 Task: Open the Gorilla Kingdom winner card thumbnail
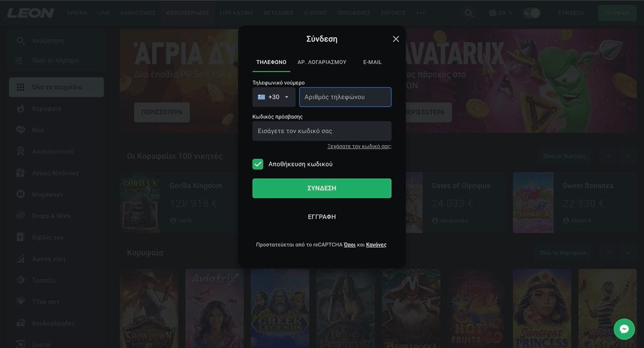(x=140, y=203)
